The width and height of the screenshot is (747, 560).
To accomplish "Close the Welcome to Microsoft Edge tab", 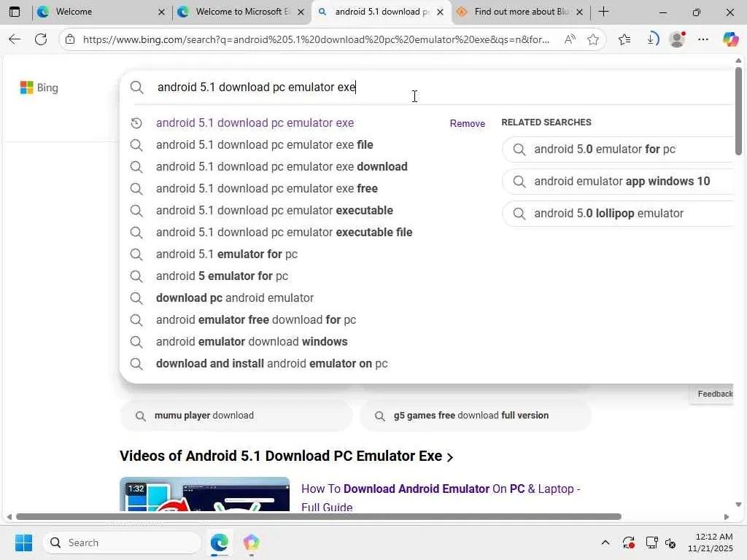I will tap(301, 12).
